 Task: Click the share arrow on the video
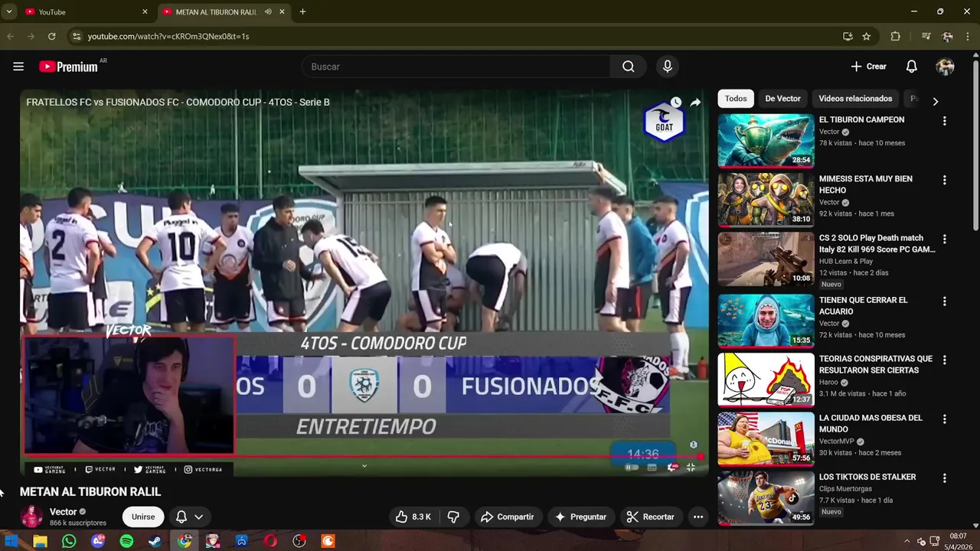point(695,102)
